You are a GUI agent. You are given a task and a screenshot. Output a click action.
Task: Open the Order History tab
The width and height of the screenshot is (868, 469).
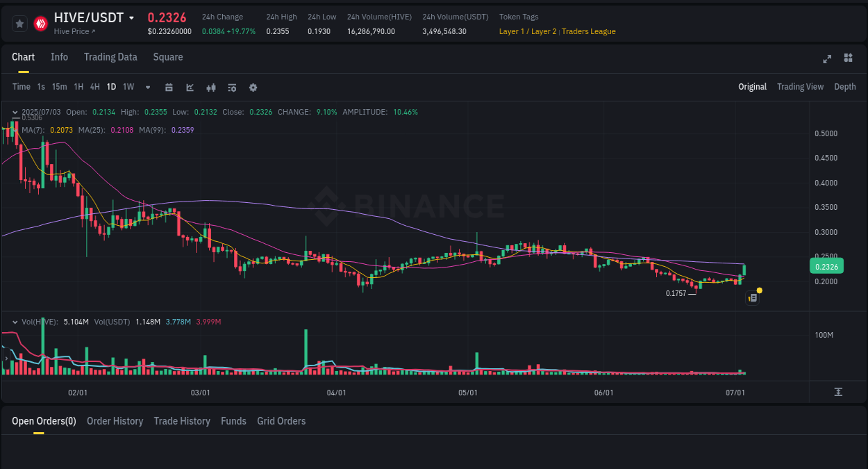coord(115,421)
